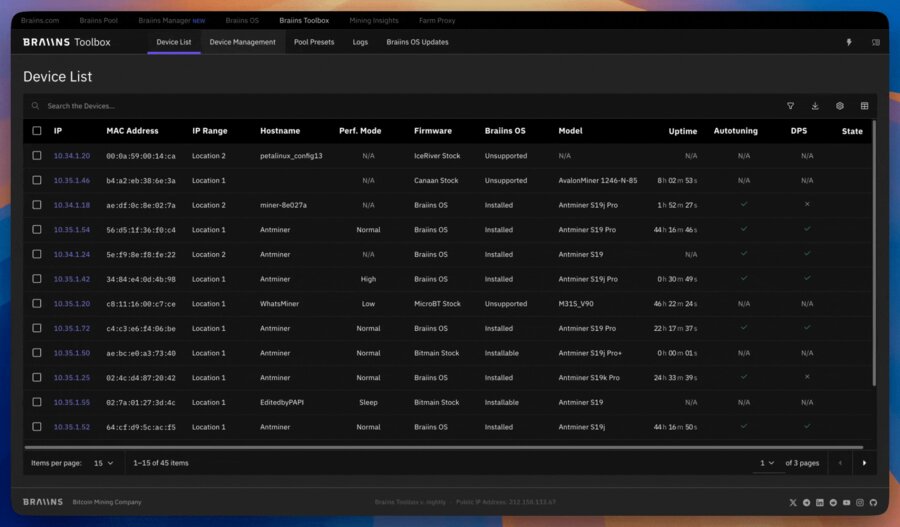This screenshot has height=527, width=900.
Task: Open device link 10.35.1.20
Action: (x=72, y=304)
